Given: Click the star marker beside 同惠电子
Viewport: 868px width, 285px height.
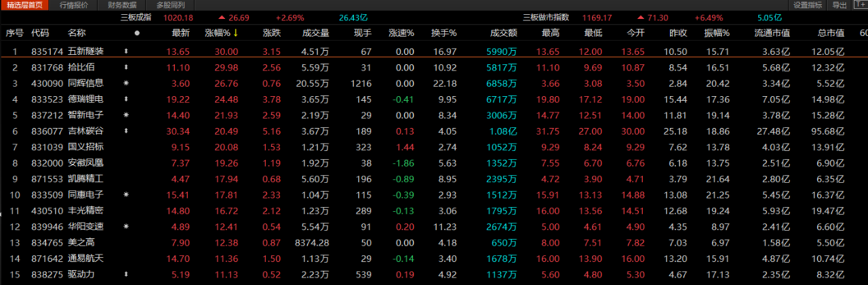Looking at the screenshot, I should (x=125, y=194).
